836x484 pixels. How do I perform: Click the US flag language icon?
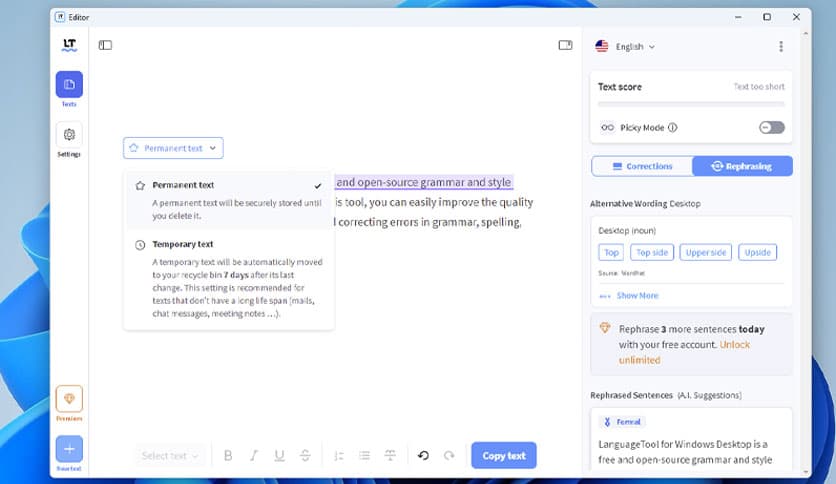point(601,46)
